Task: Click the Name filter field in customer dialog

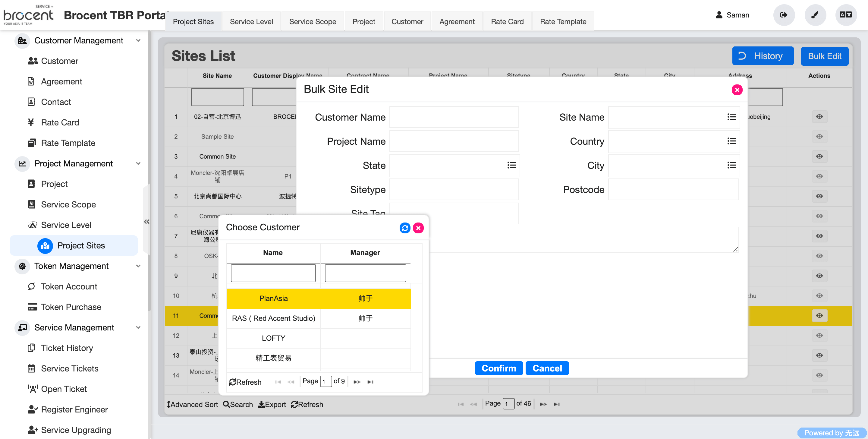Action: tap(273, 273)
